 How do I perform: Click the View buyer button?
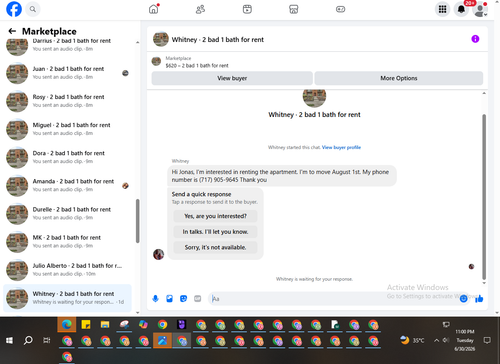pos(232,78)
